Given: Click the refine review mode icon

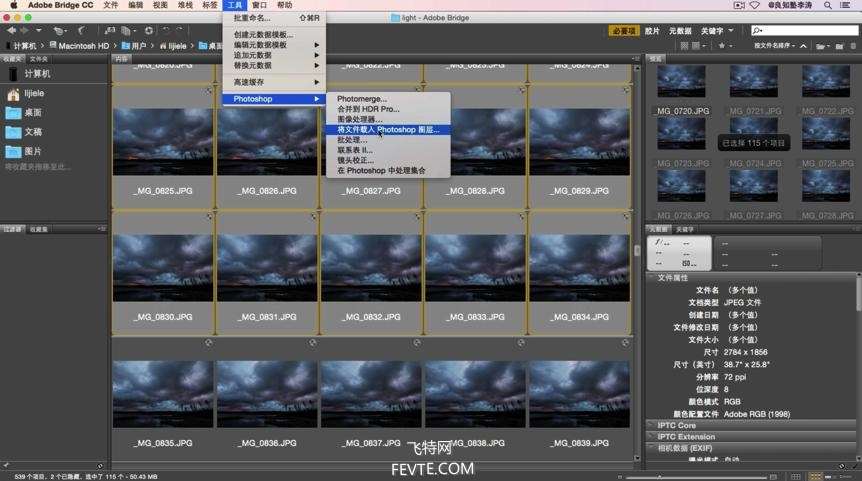Looking at the screenshot, I should pos(127,31).
